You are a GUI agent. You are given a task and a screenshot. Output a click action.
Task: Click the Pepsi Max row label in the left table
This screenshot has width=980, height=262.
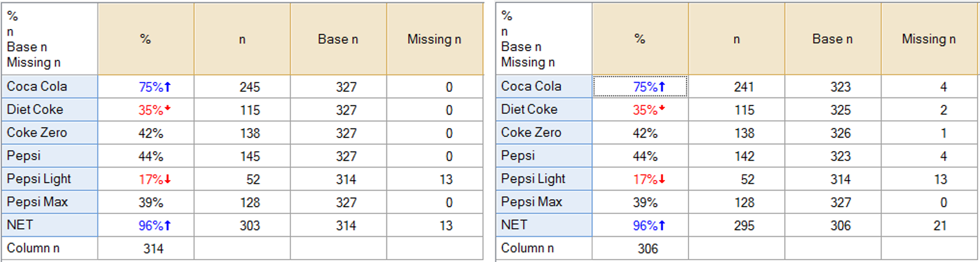click(38, 202)
